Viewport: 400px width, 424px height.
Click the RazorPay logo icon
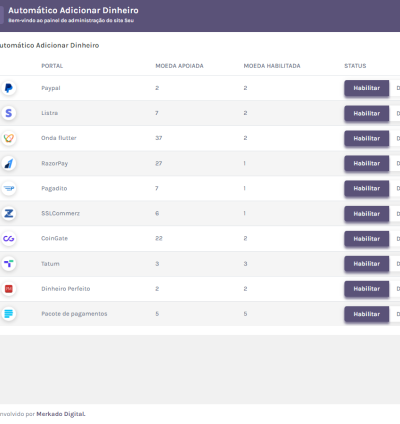[x=9, y=163]
